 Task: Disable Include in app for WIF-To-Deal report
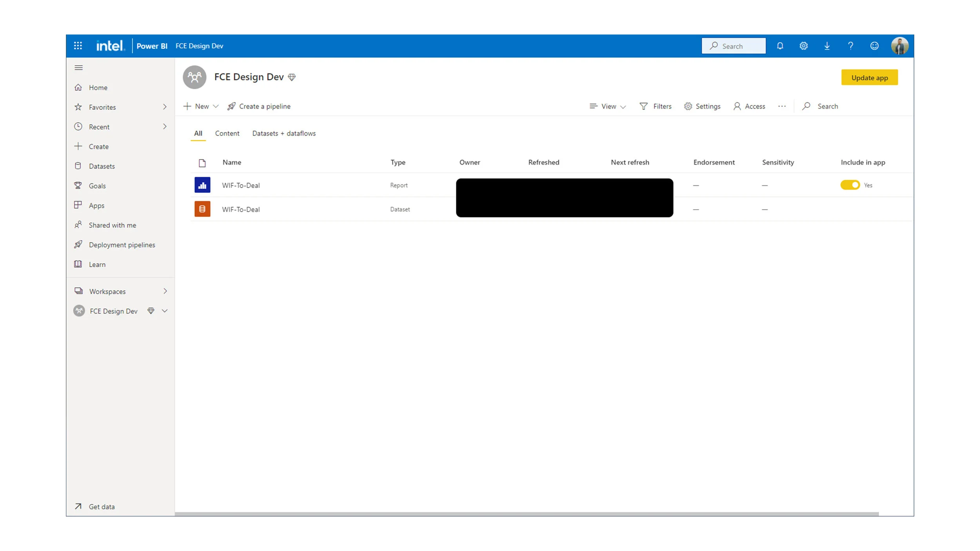850,185
